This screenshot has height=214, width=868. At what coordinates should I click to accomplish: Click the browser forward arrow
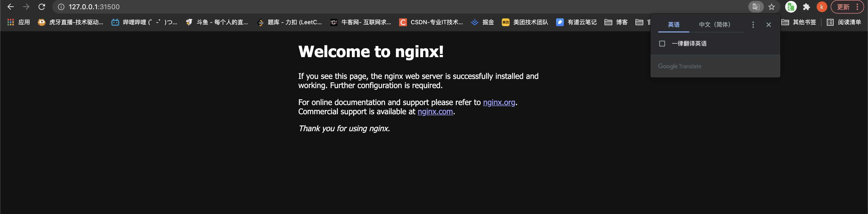point(26,7)
